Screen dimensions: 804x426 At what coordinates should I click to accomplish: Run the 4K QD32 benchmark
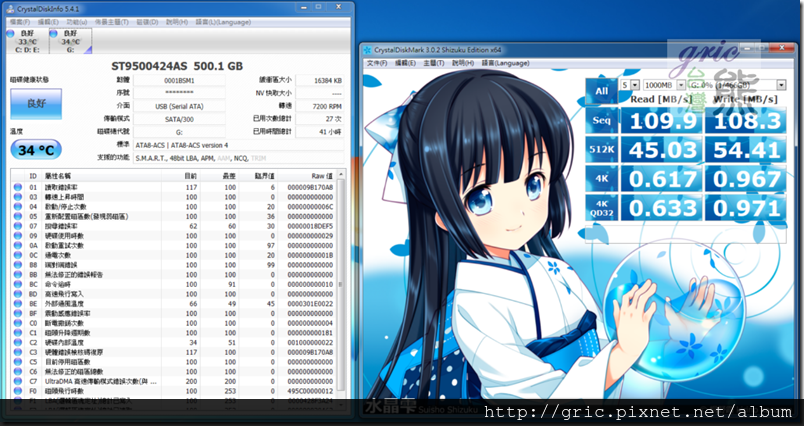[601, 208]
